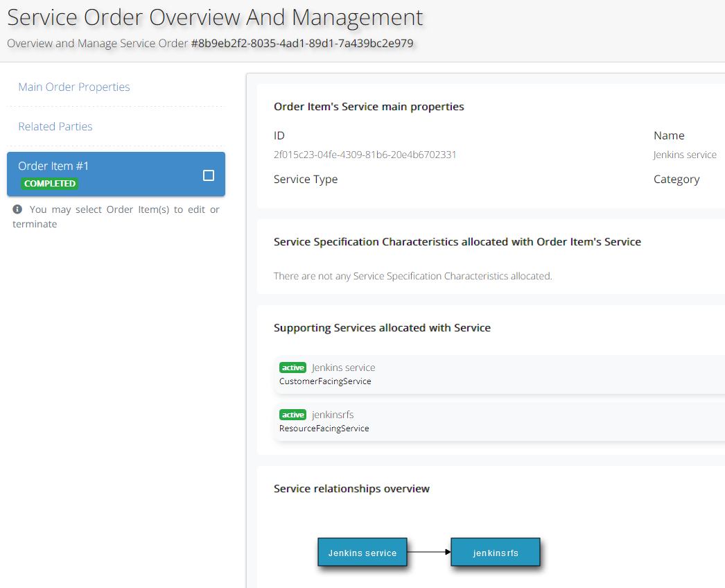Image resolution: width=725 pixels, height=588 pixels.
Task: Click the green COMPLETED status badge
Action: pos(49,184)
